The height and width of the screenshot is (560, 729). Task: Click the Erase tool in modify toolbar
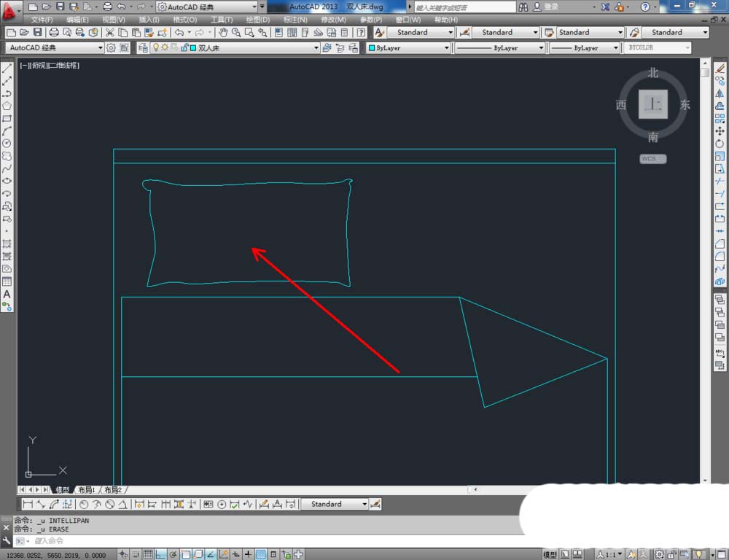click(x=720, y=69)
